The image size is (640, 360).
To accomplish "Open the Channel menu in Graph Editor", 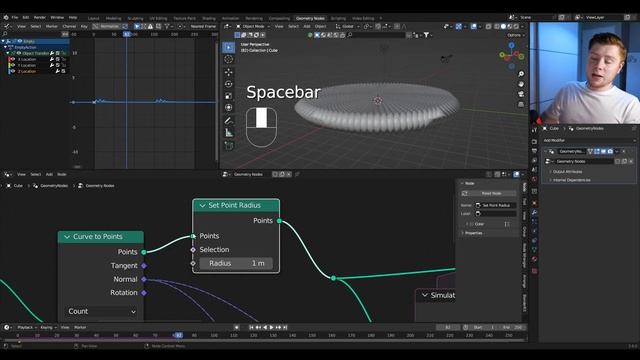I will click(69, 26).
